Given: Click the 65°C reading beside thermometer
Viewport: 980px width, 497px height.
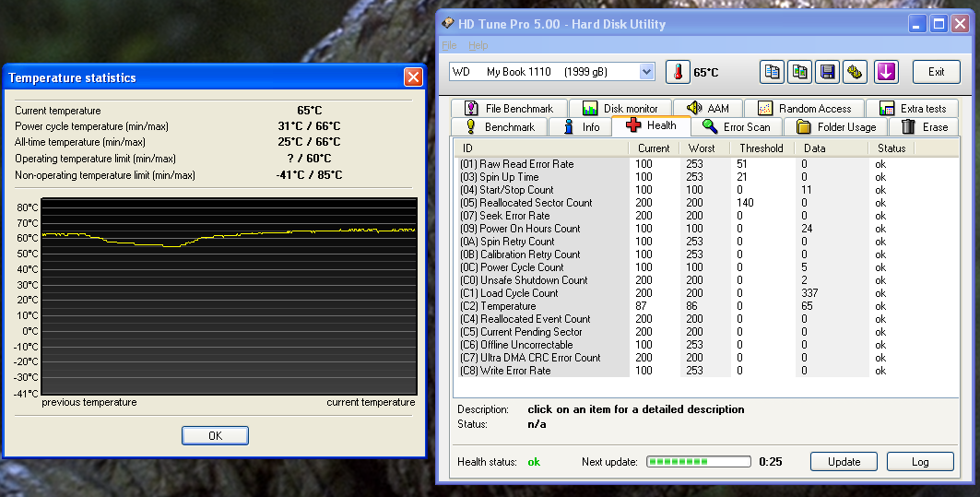Looking at the screenshot, I should [705, 73].
